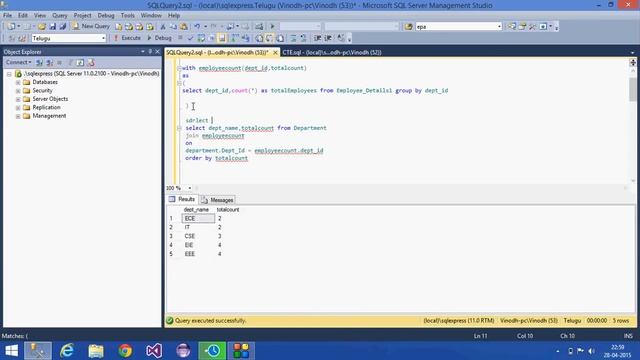Expand the Management folder node

18,116
